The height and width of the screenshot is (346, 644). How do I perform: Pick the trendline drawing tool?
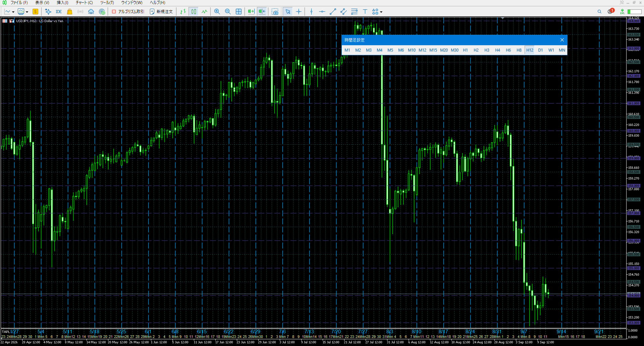pyautogui.click(x=333, y=12)
